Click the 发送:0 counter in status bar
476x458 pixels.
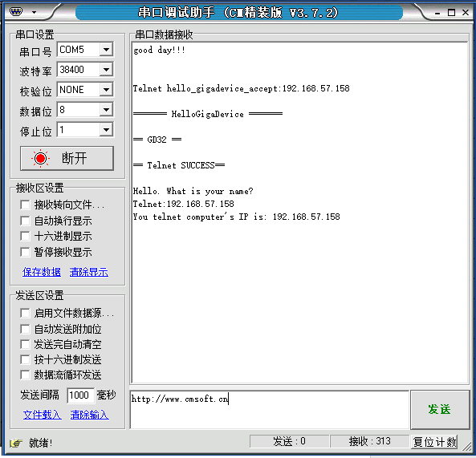[x=289, y=441]
